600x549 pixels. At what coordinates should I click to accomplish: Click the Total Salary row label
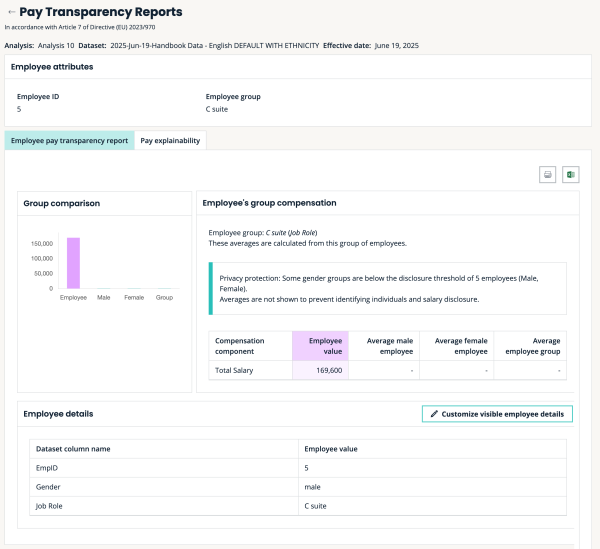point(236,370)
